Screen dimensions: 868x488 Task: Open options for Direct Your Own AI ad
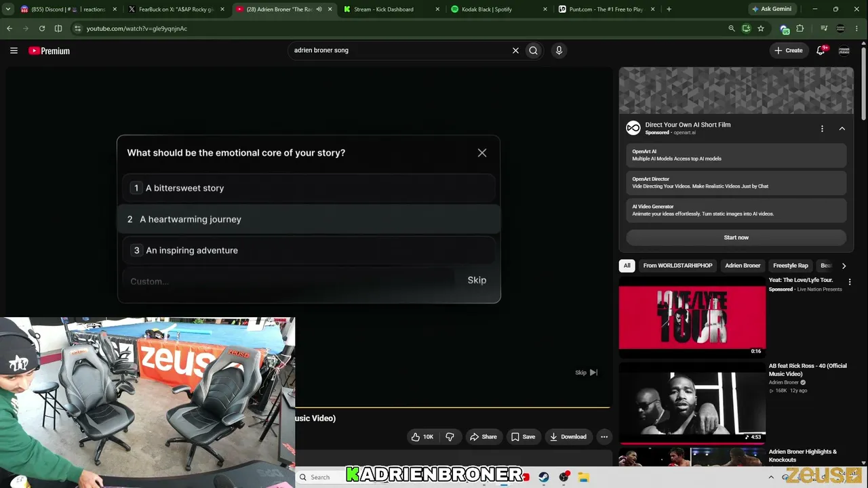coord(822,129)
